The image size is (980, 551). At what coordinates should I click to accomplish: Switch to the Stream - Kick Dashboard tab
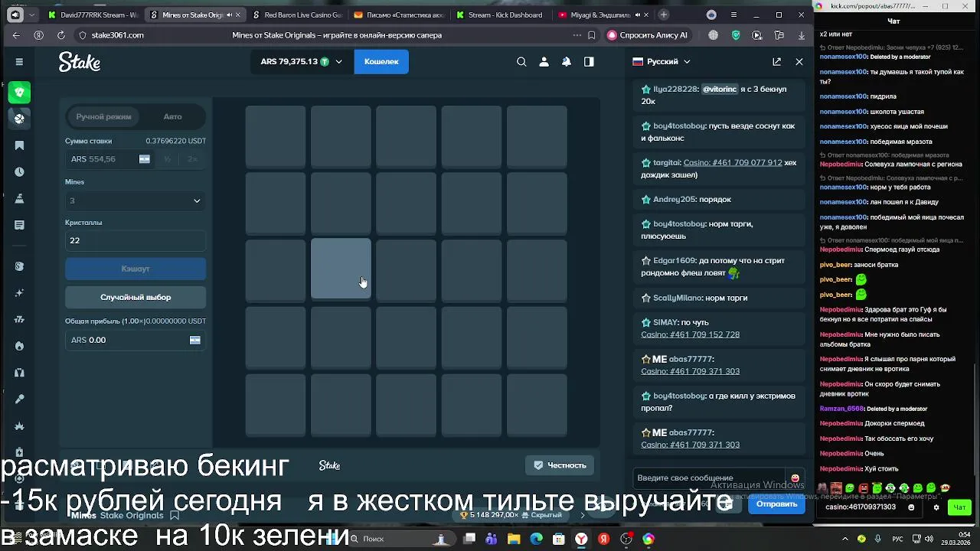pyautogui.click(x=499, y=15)
